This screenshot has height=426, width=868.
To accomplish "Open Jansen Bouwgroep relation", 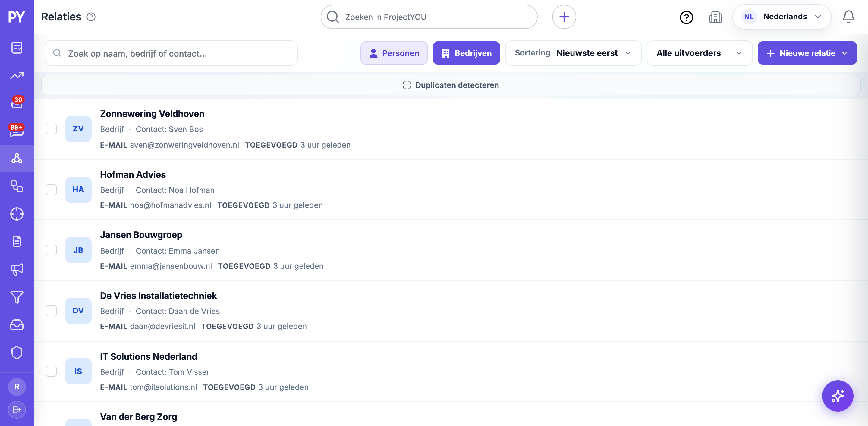I will coord(141,235).
